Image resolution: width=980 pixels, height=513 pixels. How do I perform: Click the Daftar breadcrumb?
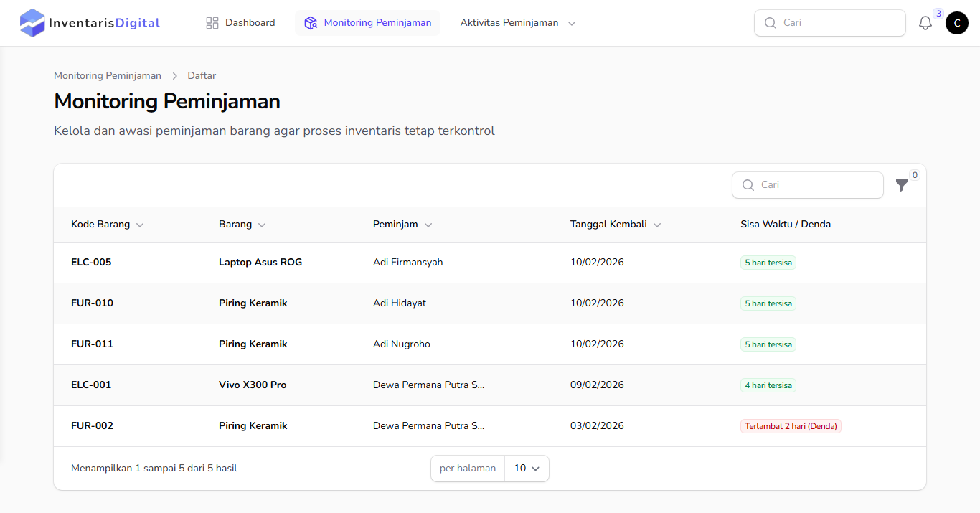coord(202,75)
